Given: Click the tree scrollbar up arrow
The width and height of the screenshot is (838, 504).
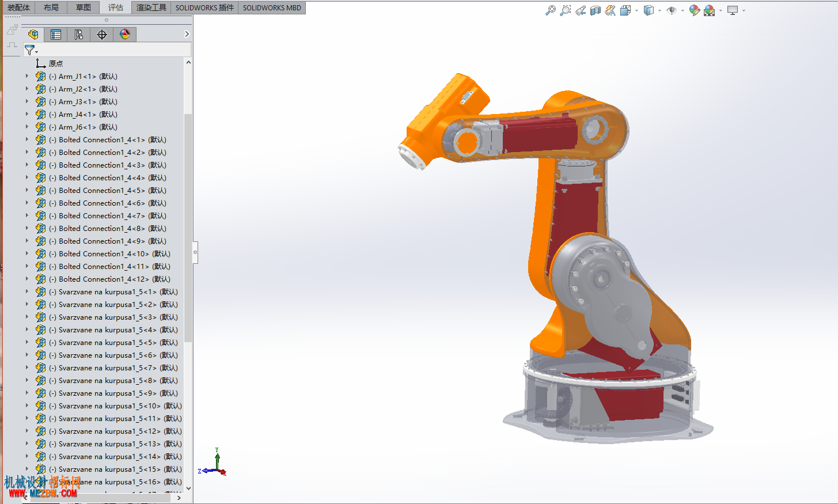Looking at the screenshot, I should (188, 62).
